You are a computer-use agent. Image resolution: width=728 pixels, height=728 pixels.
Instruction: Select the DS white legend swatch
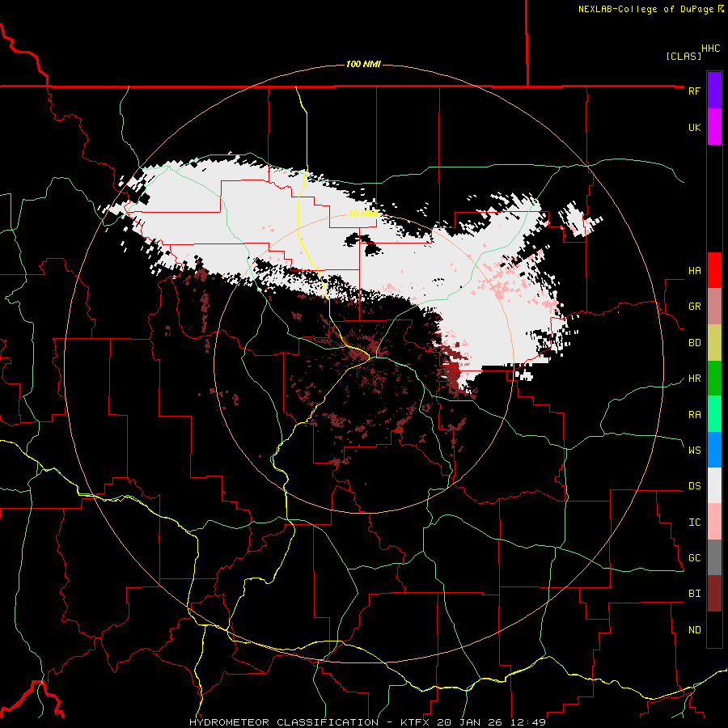tap(714, 485)
